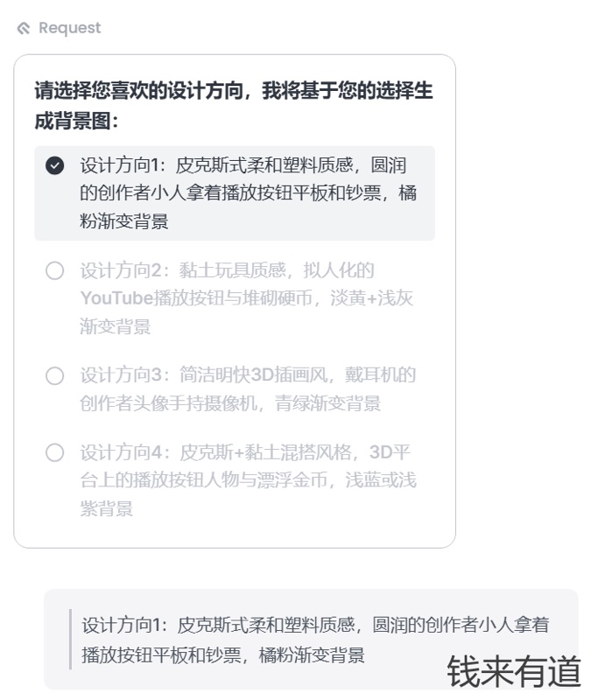Select the radio circle for 设计方向3
This screenshot has width=591, height=700.
pos(54,375)
